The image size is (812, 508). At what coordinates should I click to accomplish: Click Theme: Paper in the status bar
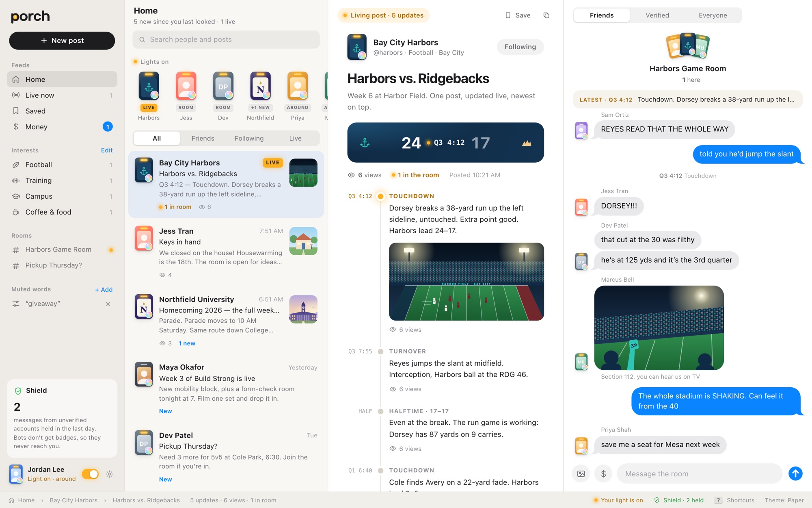(x=784, y=500)
